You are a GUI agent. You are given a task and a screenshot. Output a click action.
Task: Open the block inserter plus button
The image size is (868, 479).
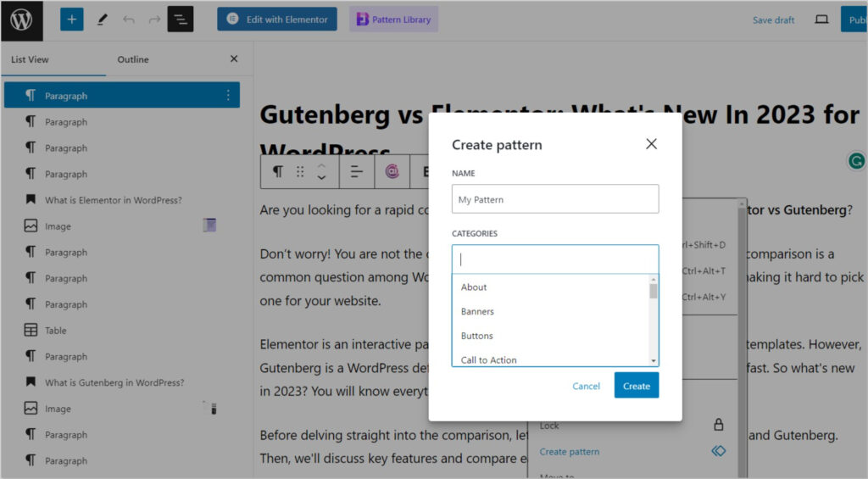point(72,19)
